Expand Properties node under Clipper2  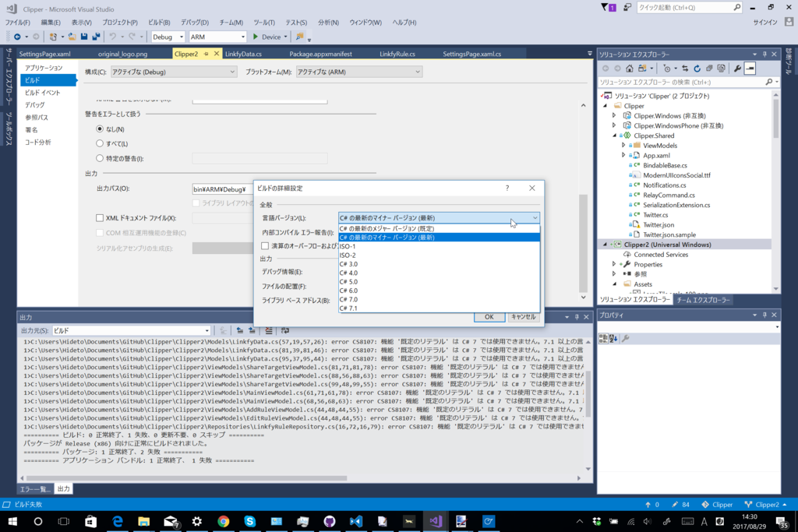point(614,265)
